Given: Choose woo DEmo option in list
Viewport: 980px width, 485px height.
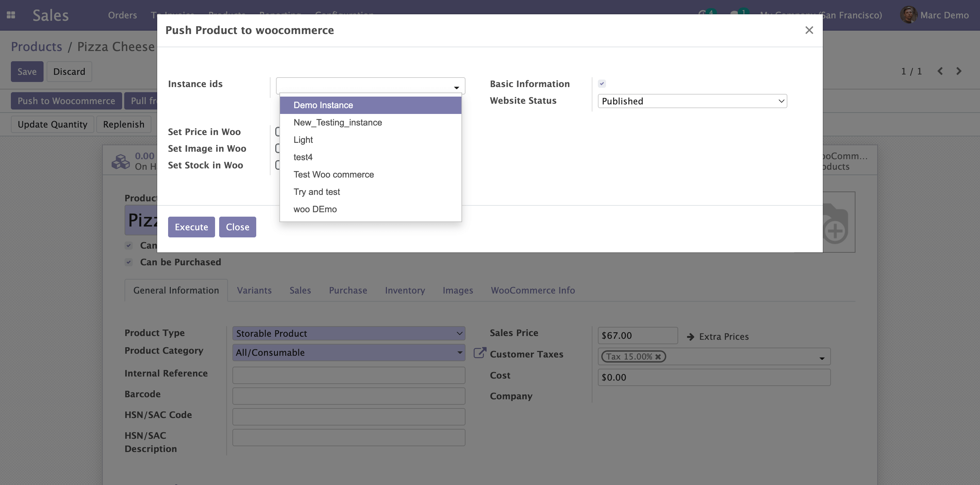Looking at the screenshot, I should [315, 209].
